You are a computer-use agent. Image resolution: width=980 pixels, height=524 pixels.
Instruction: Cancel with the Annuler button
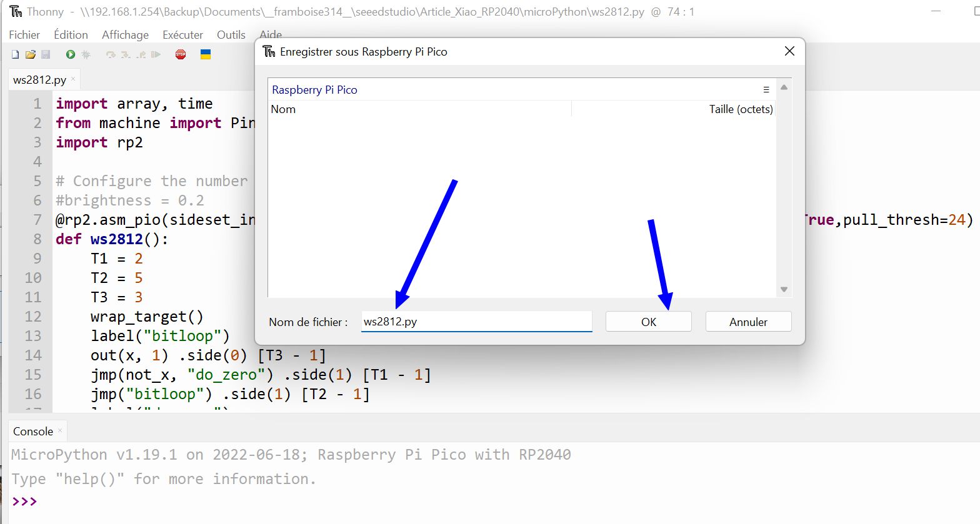click(748, 322)
